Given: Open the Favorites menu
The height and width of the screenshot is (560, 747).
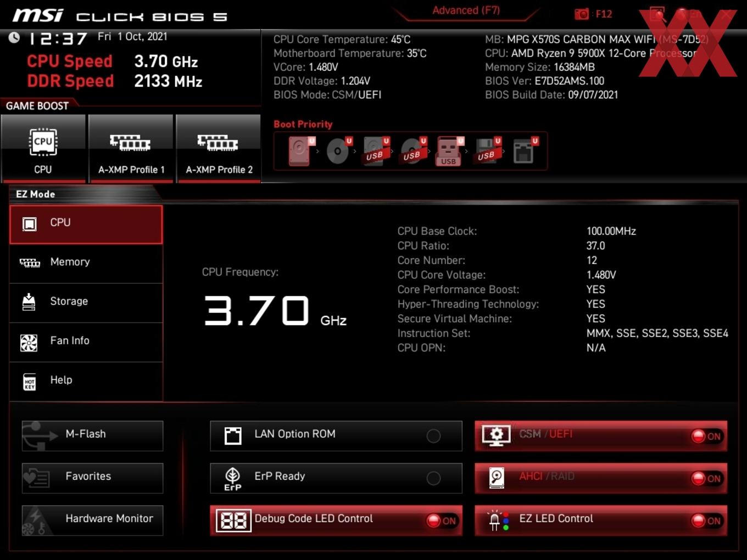Looking at the screenshot, I should click(x=92, y=478).
